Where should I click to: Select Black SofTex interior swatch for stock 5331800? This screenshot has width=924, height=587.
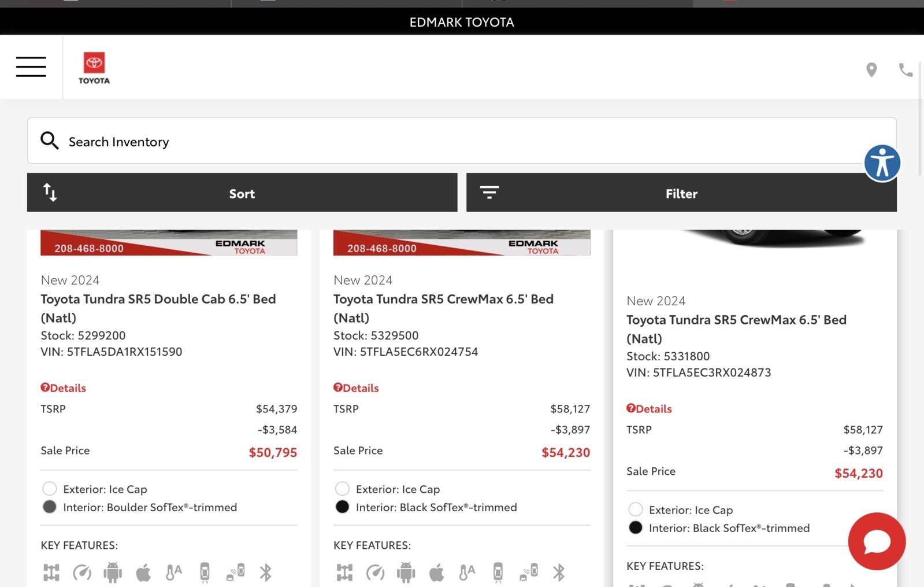tap(636, 527)
